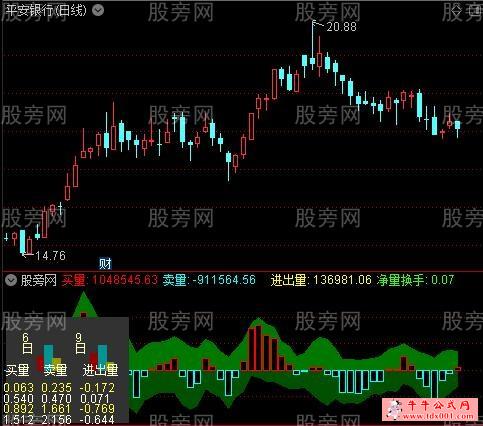Click the 牛牛公式网 mascot logo icon
The height and width of the screenshot is (426, 483).
pyautogui.click(x=394, y=409)
